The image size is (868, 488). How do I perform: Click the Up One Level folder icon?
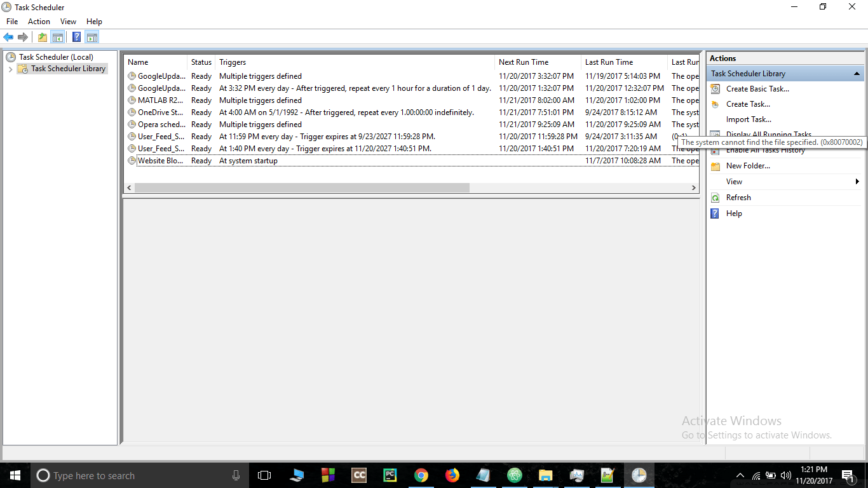pos(42,37)
